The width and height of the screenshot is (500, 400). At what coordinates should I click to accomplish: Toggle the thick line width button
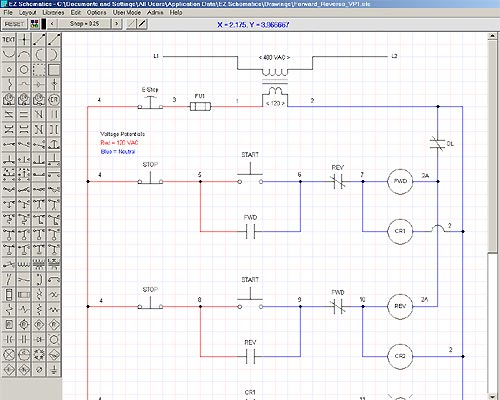(x=142, y=24)
